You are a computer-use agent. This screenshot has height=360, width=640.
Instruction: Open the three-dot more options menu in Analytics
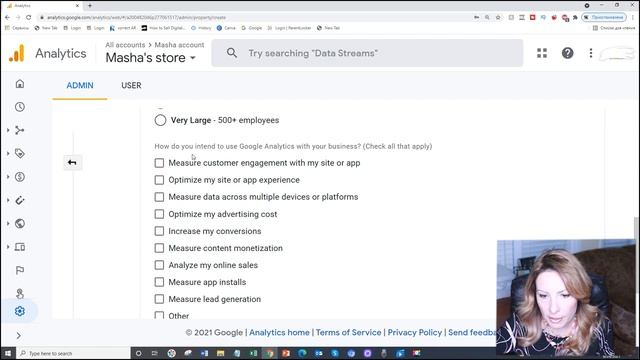(x=591, y=53)
